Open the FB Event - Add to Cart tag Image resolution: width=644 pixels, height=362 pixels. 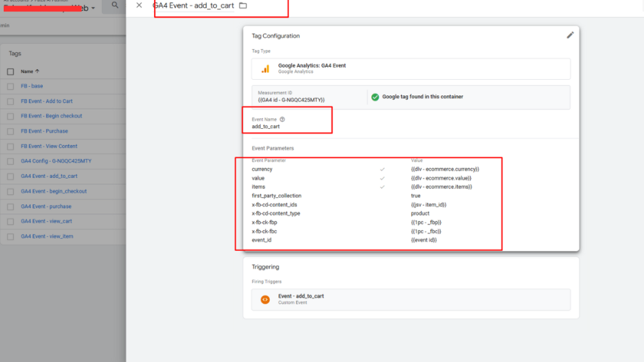[x=47, y=101]
